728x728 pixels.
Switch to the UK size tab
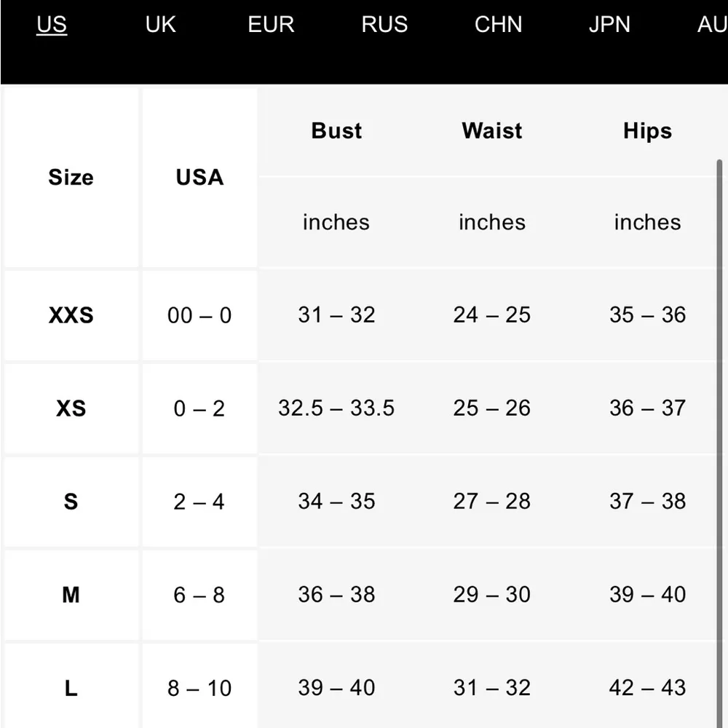(x=160, y=24)
